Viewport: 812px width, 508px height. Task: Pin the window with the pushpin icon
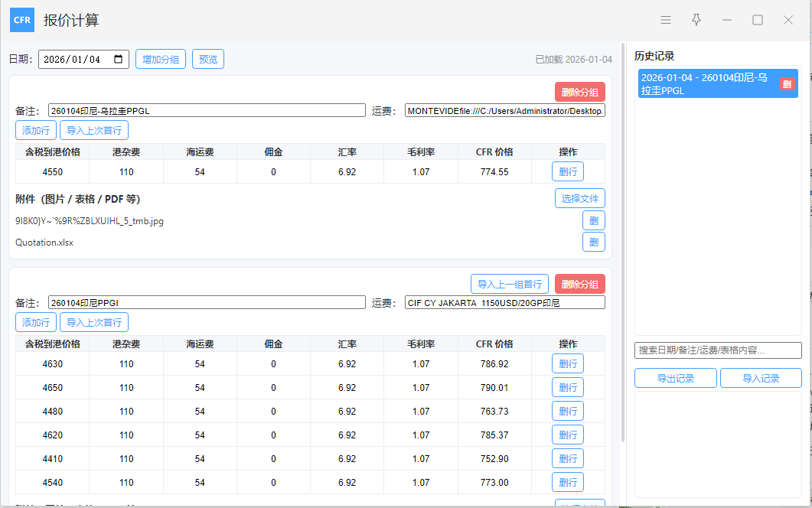coord(696,20)
